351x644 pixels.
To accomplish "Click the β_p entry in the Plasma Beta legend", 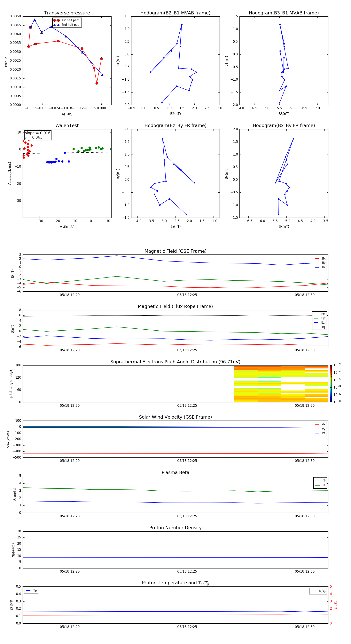I will pyautogui.click(x=320, y=480).
